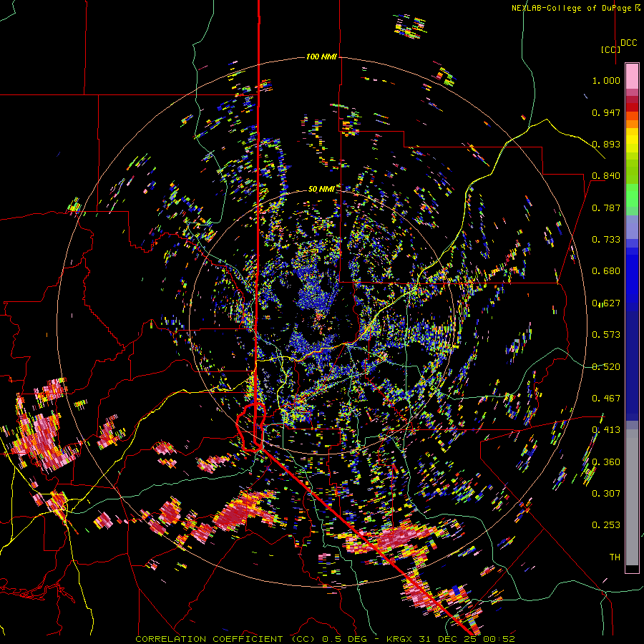
Task: Click the 0.893 value on the color scale
Action: [x=606, y=144]
